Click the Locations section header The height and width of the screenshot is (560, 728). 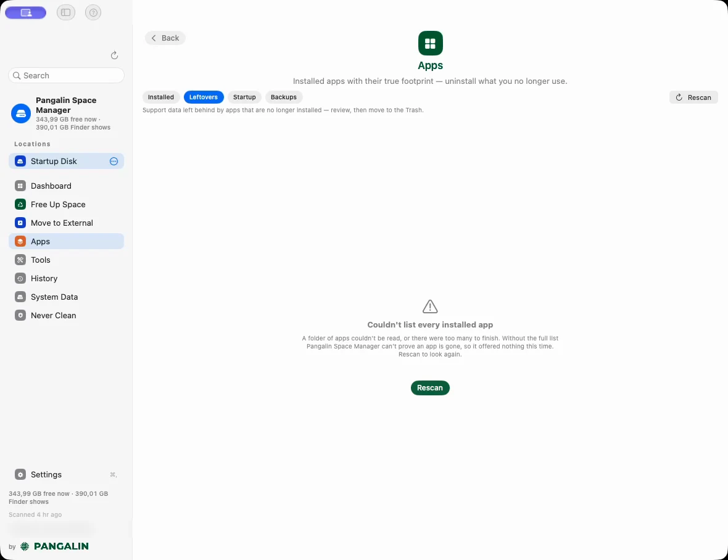[x=33, y=144]
